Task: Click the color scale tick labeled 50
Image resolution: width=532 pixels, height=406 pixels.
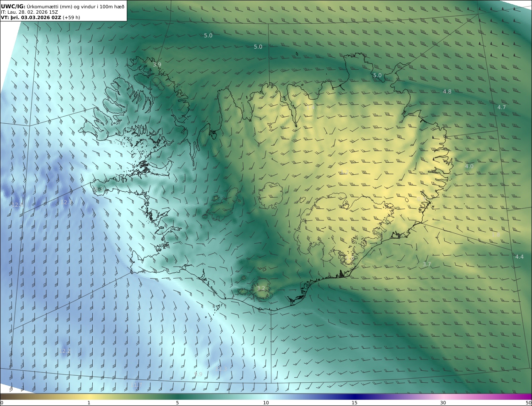Action: click(x=529, y=403)
